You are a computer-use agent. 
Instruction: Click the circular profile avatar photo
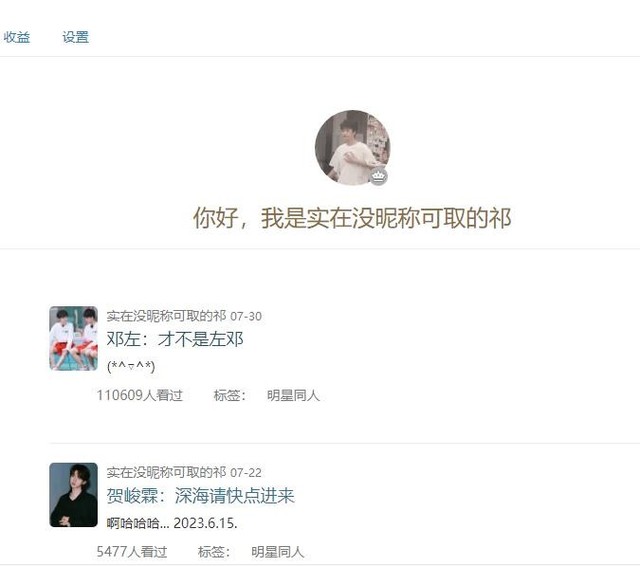[352, 148]
